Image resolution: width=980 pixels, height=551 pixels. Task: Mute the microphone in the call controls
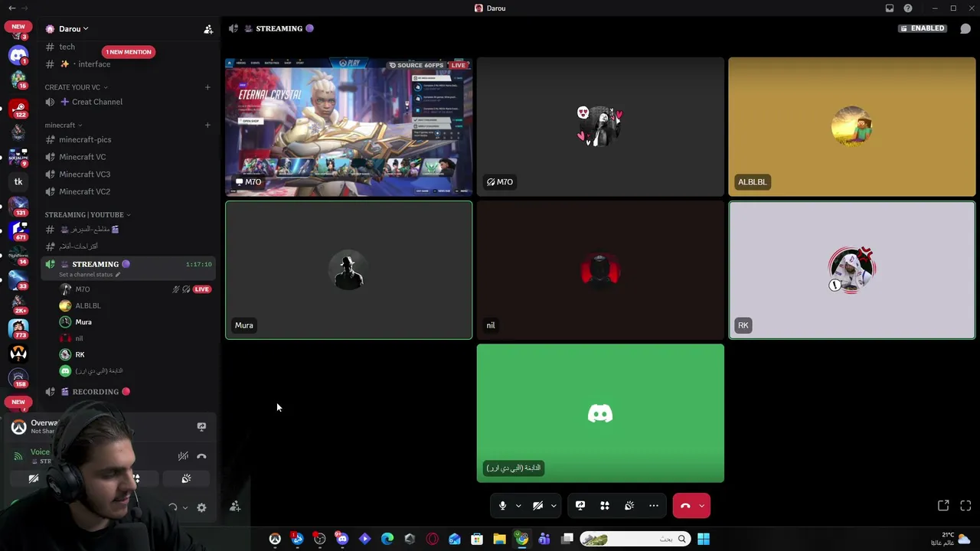(502, 506)
